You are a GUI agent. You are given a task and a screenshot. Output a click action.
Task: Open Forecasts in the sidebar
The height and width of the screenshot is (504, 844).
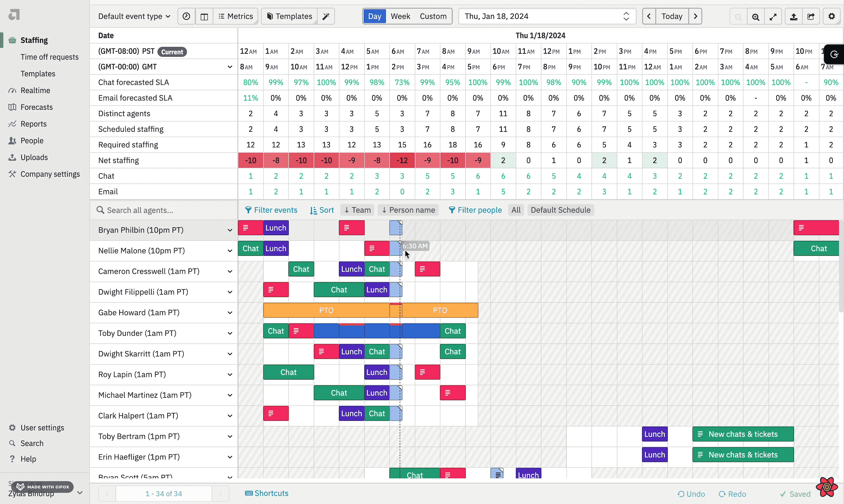[36, 107]
